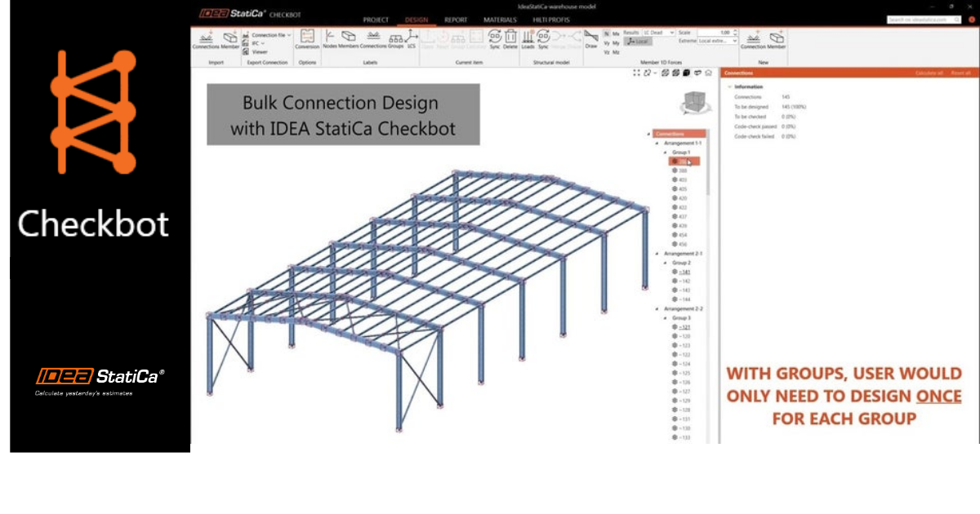
Task: Switch to DESIGN tab
Action: pyautogui.click(x=416, y=20)
